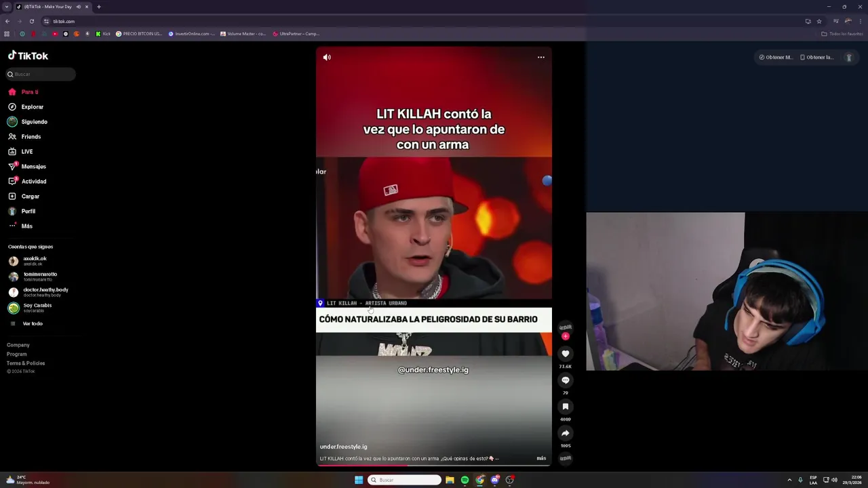868x488 pixels.
Task: Expand Ver todo followed accounts
Action: point(26,323)
